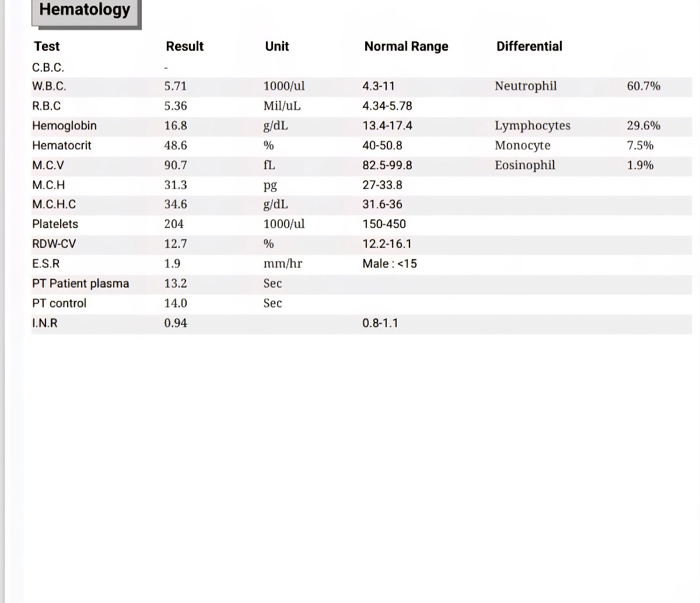
Task: Select the Hematocrit result 48.6
Action: click(176, 146)
